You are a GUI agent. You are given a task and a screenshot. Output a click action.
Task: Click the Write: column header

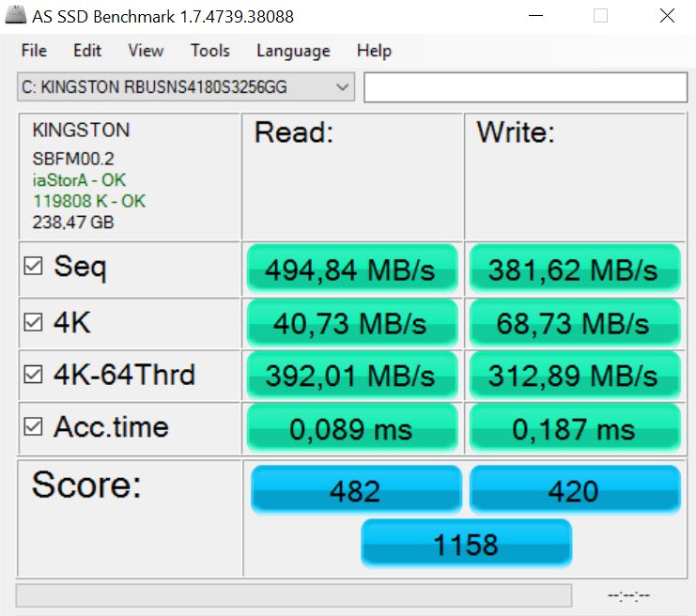click(x=516, y=132)
